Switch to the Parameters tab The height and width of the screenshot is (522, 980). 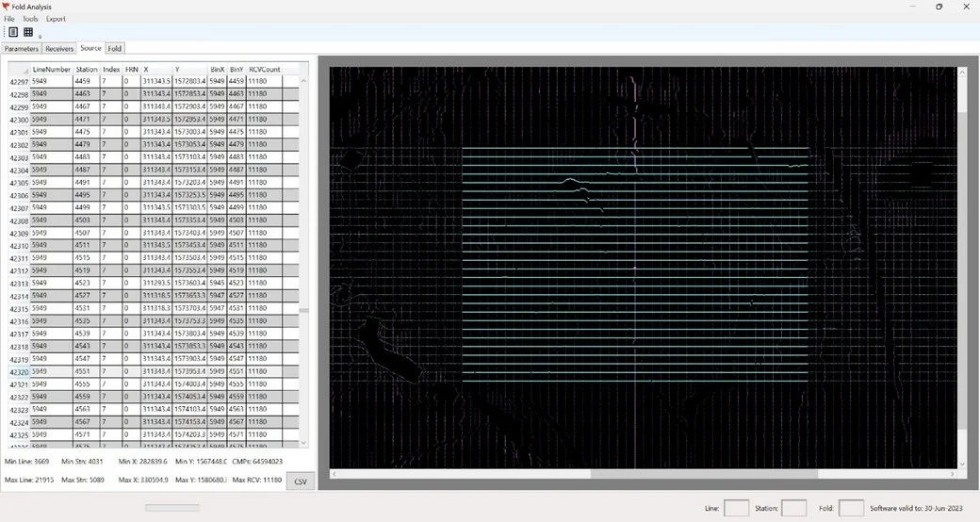click(x=22, y=48)
